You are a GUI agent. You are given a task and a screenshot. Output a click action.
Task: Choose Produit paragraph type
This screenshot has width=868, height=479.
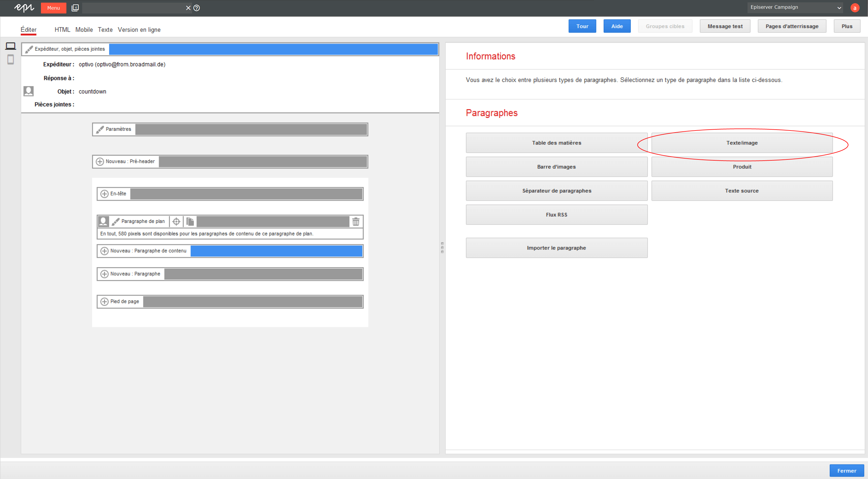coord(742,167)
